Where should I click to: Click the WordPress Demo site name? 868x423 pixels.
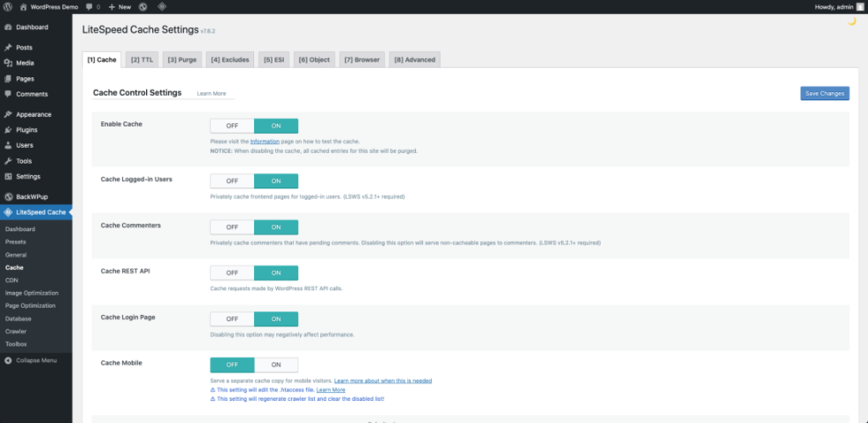coord(55,7)
